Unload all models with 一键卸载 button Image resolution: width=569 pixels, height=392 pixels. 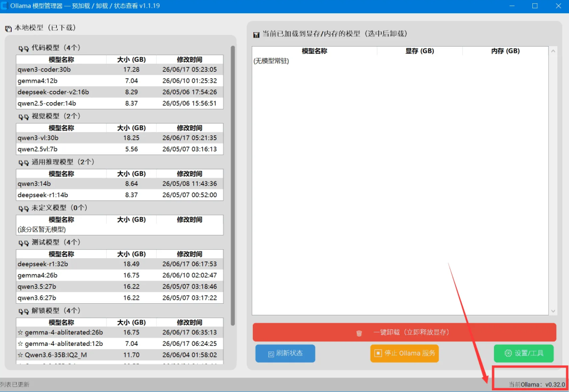click(x=405, y=332)
